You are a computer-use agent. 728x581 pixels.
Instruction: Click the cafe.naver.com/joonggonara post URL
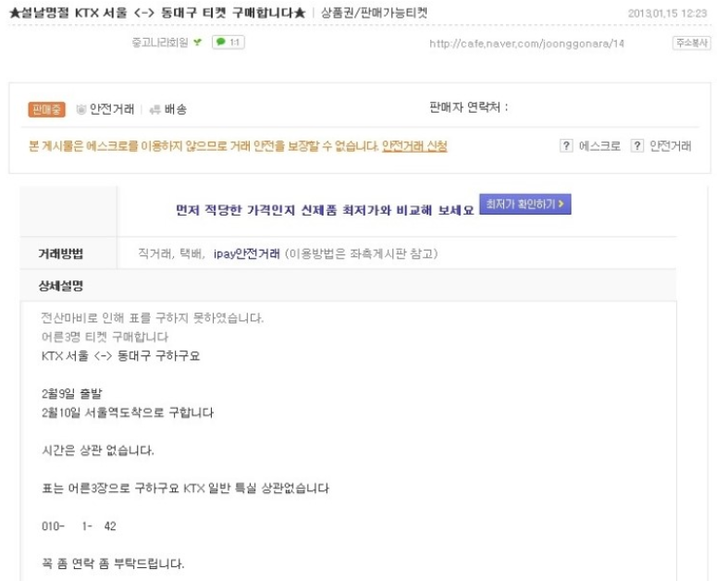(x=526, y=43)
